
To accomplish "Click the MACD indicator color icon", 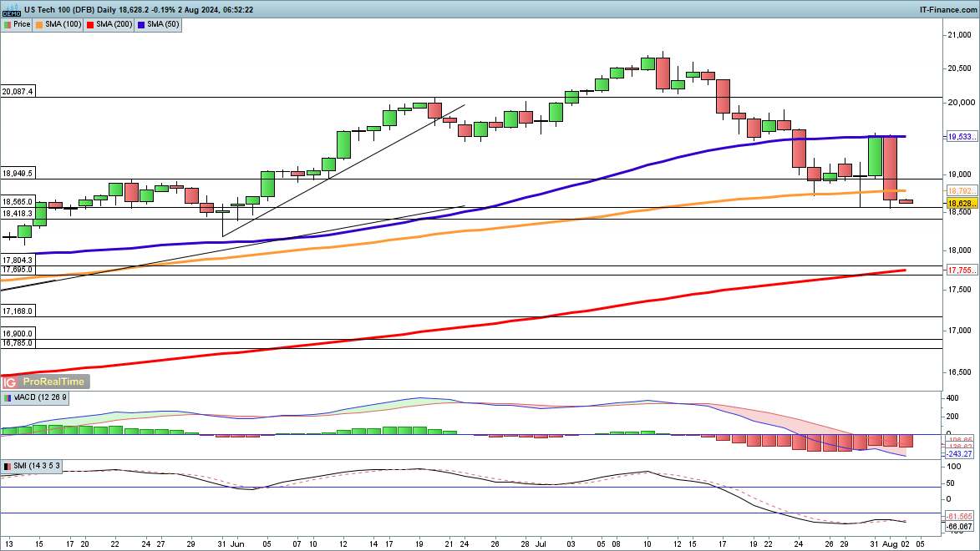I will pyautogui.click(x=8, y=398).
